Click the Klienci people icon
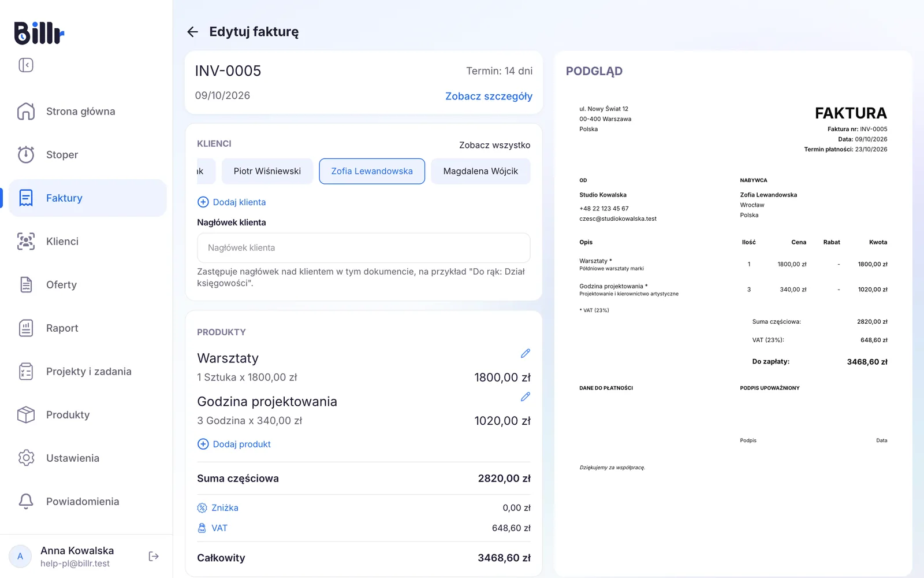 tap(26, 241)
